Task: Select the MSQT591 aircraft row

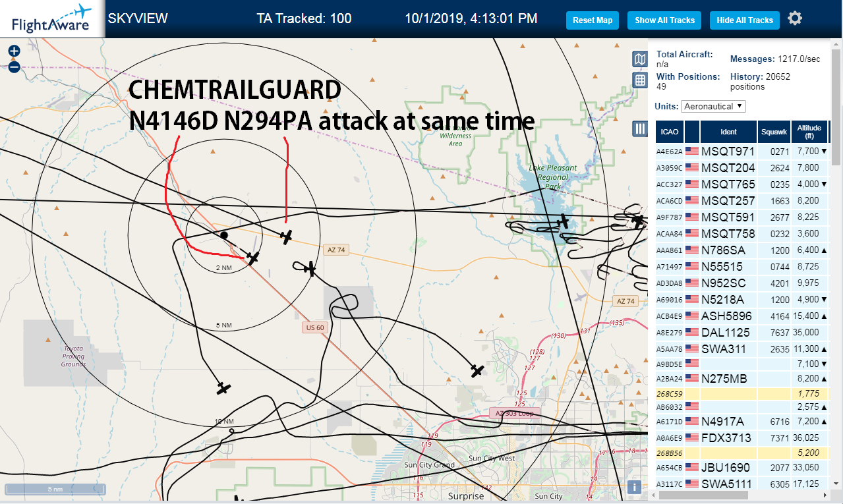Action: (742, 217)
